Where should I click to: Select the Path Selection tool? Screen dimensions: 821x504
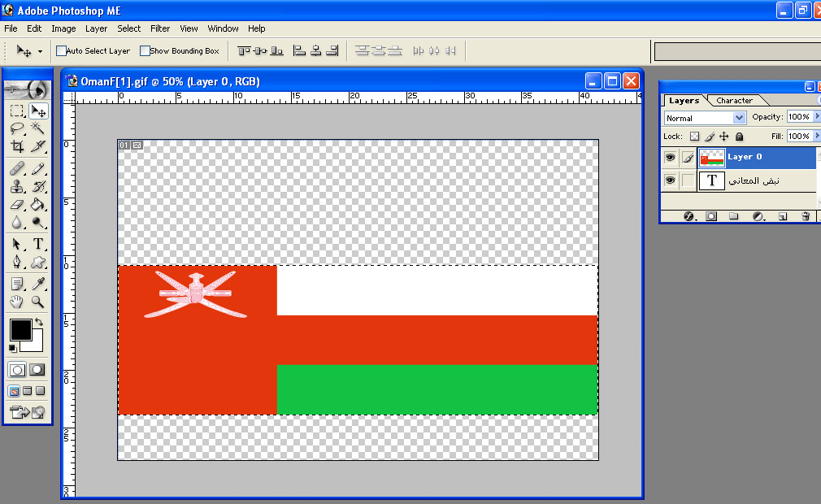click(x=17, y=245)
